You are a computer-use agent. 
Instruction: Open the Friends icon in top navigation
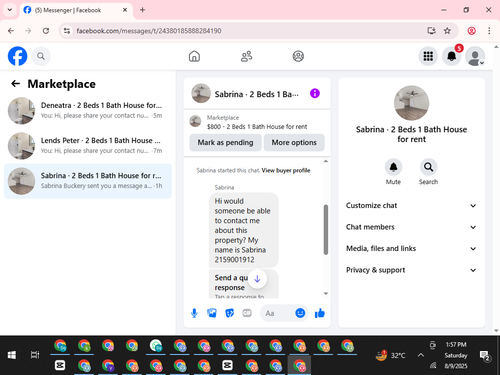(x=246, y=56)
